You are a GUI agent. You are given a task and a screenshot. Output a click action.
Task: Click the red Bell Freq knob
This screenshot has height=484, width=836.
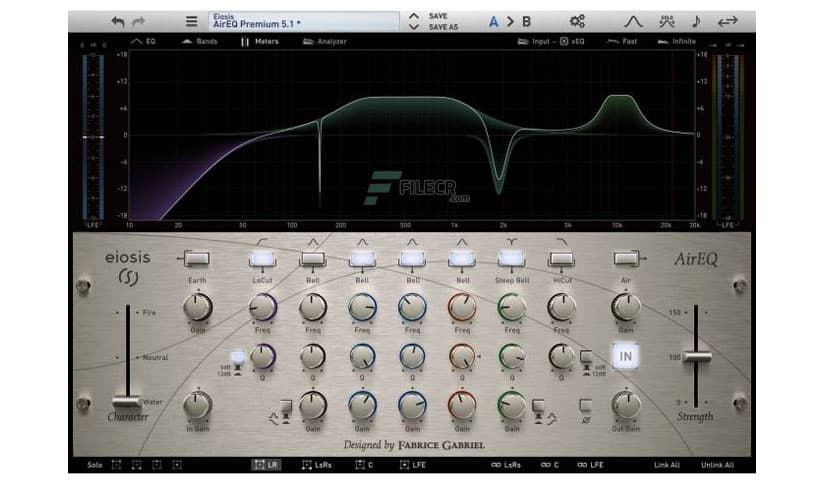(462, 308)
